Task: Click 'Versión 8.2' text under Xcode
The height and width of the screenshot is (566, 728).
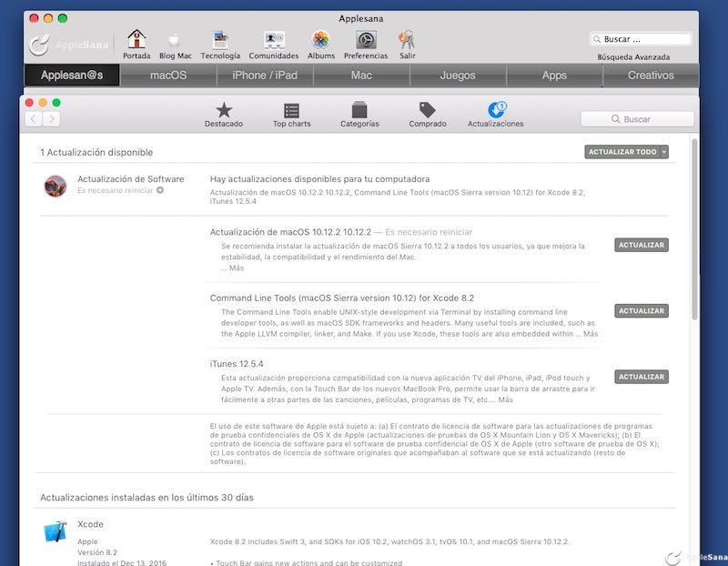Action: click(x=97, y=552)
